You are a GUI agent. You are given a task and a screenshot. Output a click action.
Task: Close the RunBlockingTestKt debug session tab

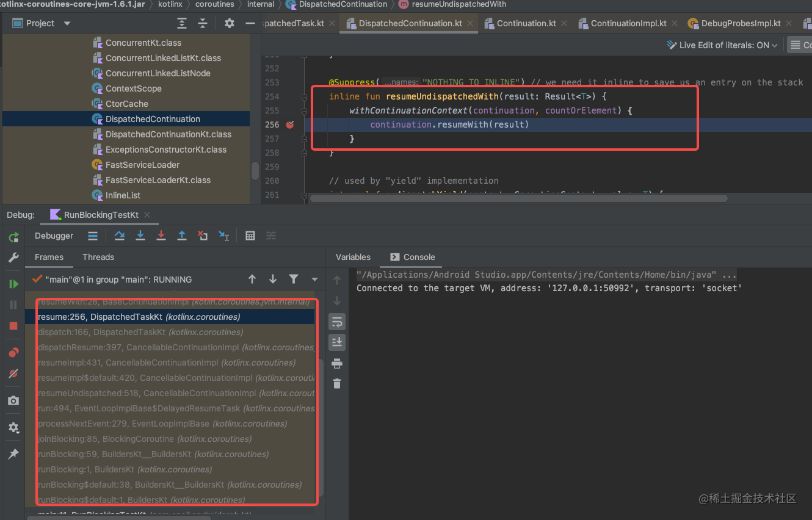click(148, 215)
